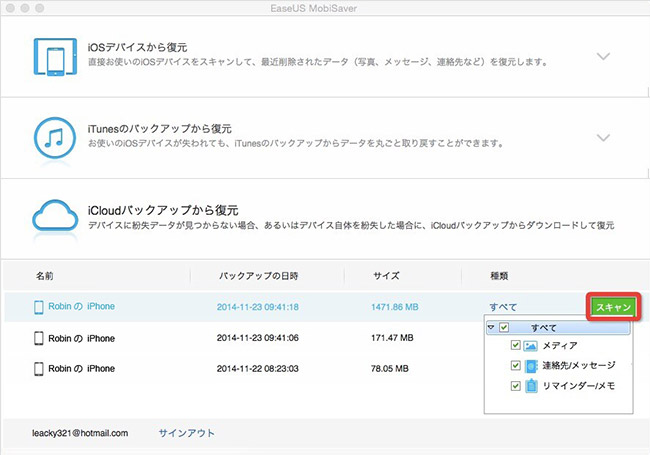Image resolution: width=650 pixels, height=455 pixels.
Task: Click the window close button in title bar
Action: [10, 8]
